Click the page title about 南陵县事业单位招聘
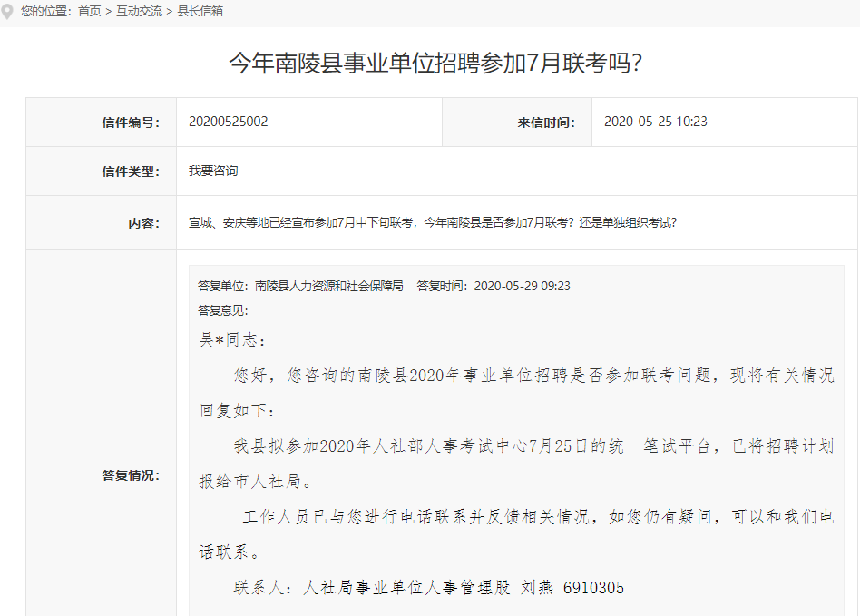 tap(435, 64)
